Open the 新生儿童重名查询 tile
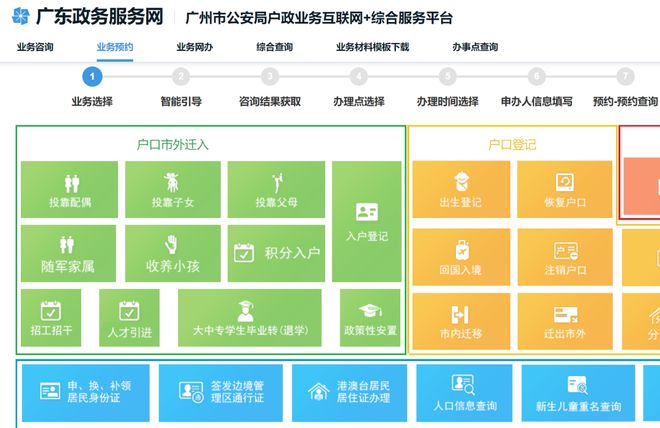This screenshot has height=428, width=660. 578,393
